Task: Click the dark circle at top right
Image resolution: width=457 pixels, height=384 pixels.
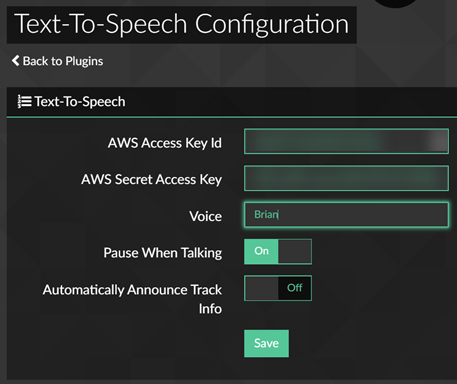Action: tap(395, 3)
